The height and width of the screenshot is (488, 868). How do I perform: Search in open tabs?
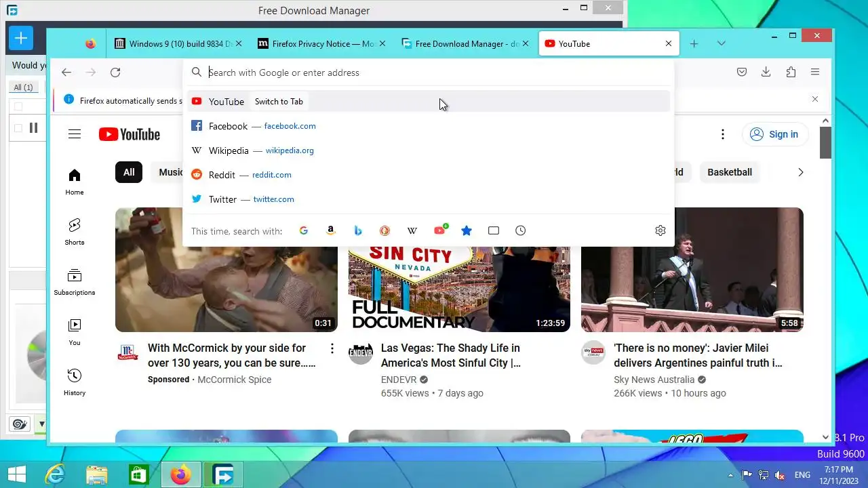pyautogui.click(x=494, y=230)
